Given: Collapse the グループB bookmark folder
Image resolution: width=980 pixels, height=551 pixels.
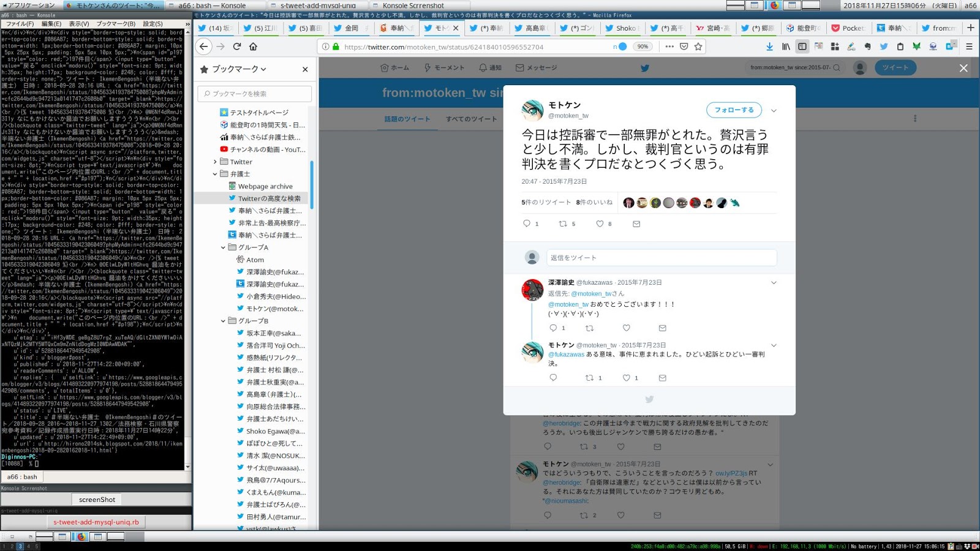Looking at the screenshot, I should [x=223, y=321].
